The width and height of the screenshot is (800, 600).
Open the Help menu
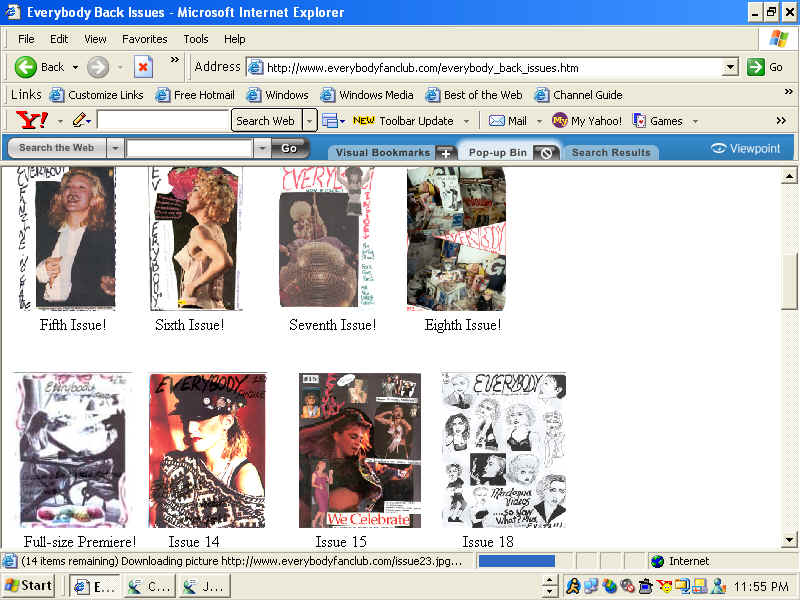pyautogui.click(x=235, y=39)
